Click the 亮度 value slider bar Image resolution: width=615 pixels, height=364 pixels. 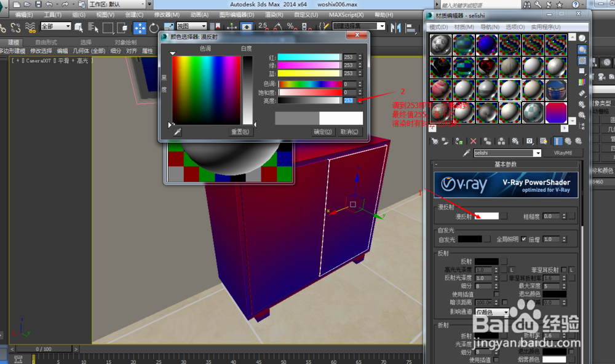[x=310, y=100]
